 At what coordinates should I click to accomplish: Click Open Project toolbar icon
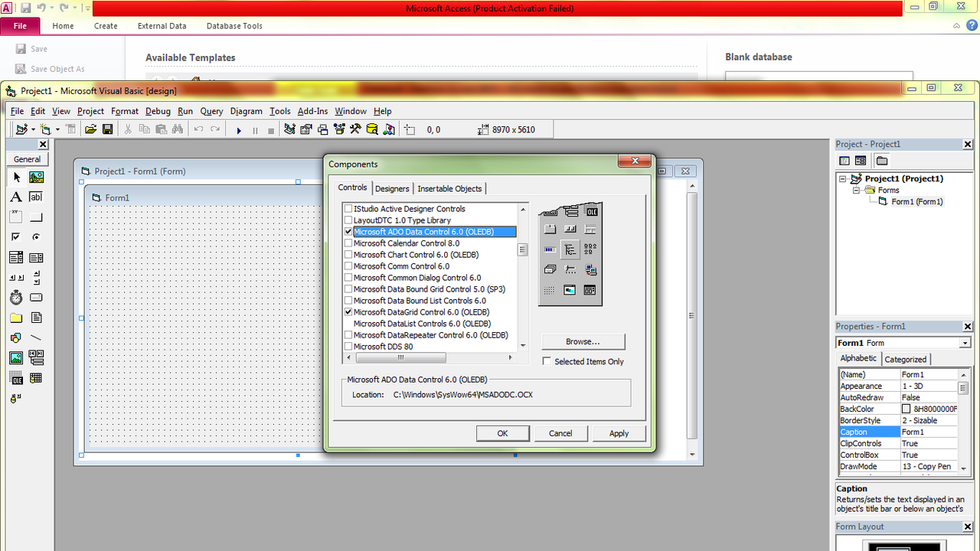(91, 130)
